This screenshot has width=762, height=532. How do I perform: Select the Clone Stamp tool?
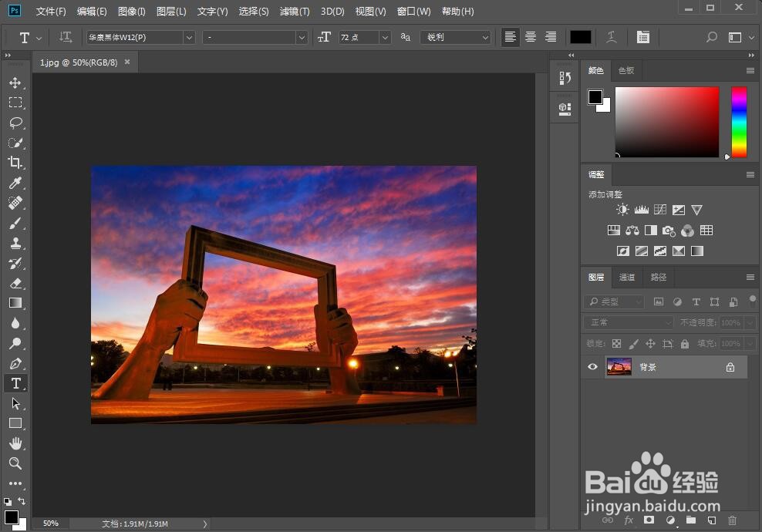tap(15, 243)
